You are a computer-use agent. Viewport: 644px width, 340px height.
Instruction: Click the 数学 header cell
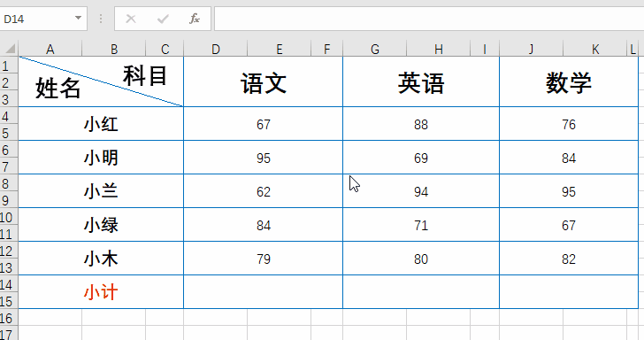pyautogui.click(x=569, y=81)
